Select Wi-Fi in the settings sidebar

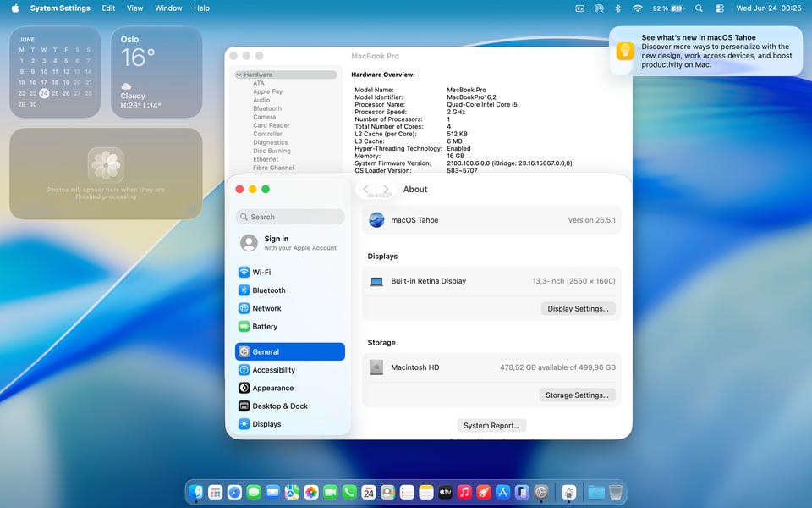click(290, 272)
